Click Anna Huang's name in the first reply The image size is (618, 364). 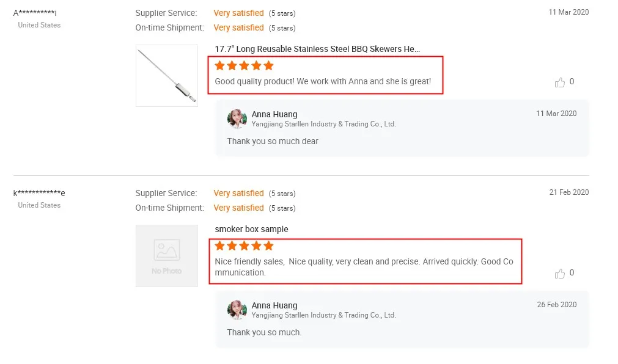click(x=274, y=114)
